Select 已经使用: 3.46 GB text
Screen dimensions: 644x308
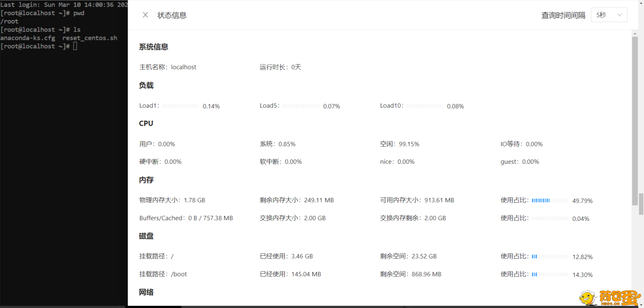click(x=286, y=256)
